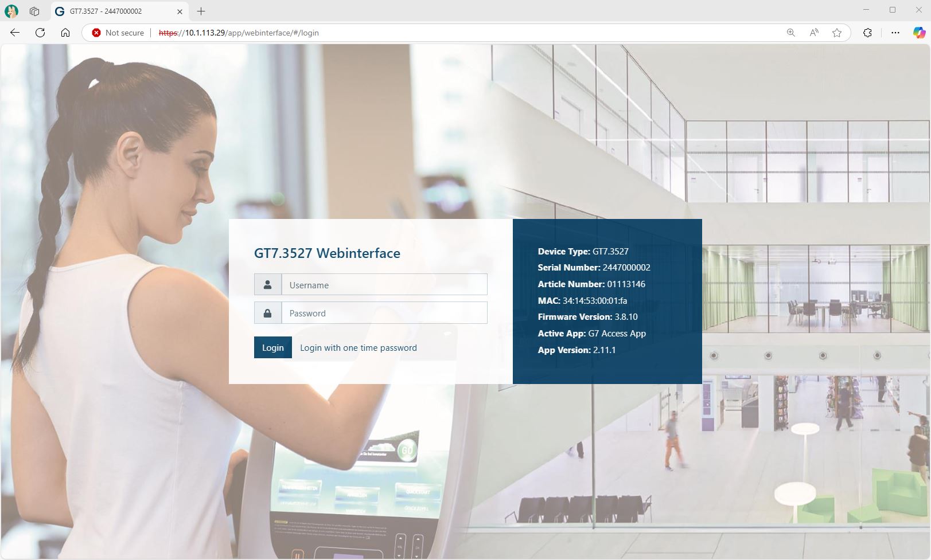Minimize the browser window
Viewport: 931px width, 560px height.
click(x=866, y=10)
